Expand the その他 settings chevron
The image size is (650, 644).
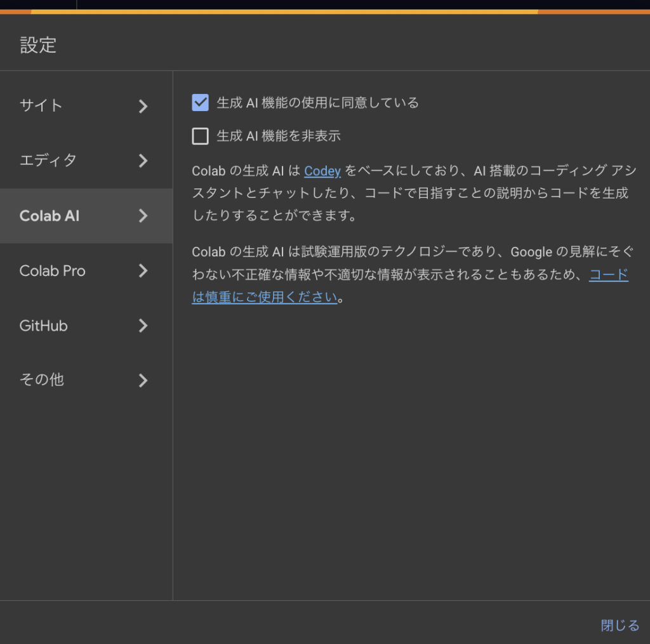[143, 380]
